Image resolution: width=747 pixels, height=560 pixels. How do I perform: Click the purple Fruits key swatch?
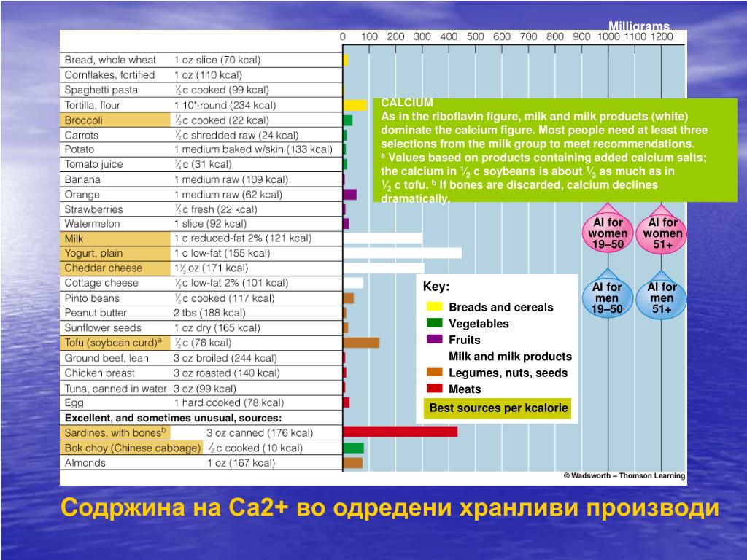pos(435,339)
